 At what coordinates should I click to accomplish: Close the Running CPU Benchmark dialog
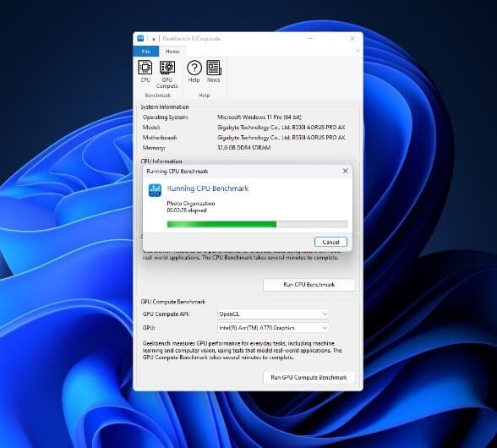345,171
